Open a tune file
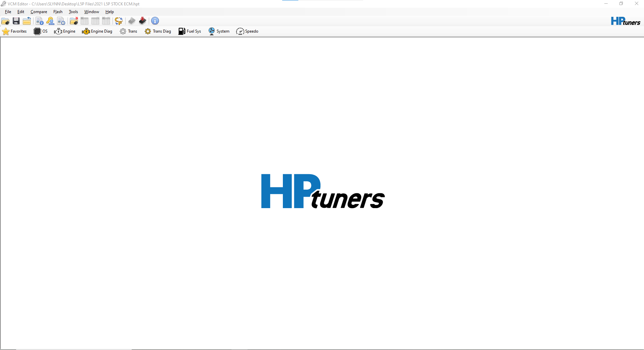Viewport: 644px width, 350px height. coord(5,21)
